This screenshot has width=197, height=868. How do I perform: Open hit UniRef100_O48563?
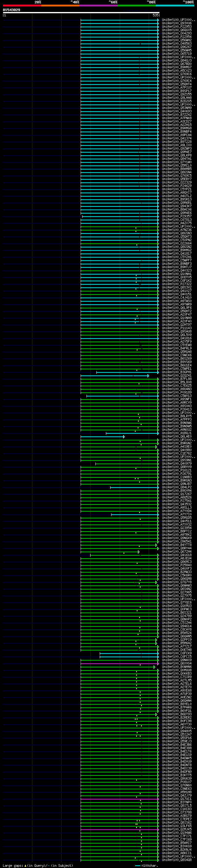click(177, 43)
